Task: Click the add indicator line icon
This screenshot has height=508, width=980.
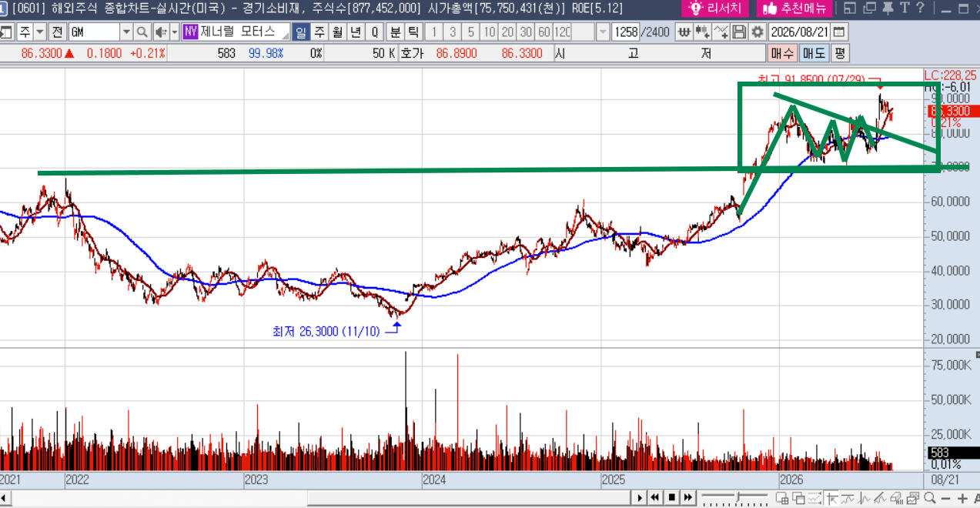Action: [x=721, y=32]
